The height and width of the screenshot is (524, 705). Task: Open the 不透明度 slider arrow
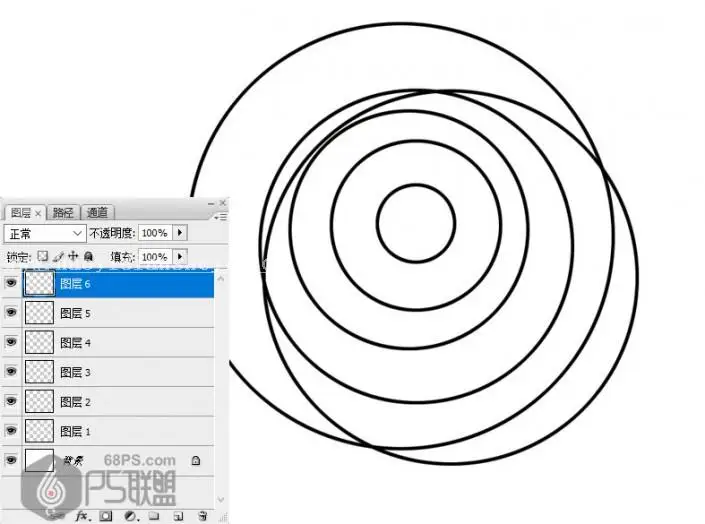coord(180,233)
